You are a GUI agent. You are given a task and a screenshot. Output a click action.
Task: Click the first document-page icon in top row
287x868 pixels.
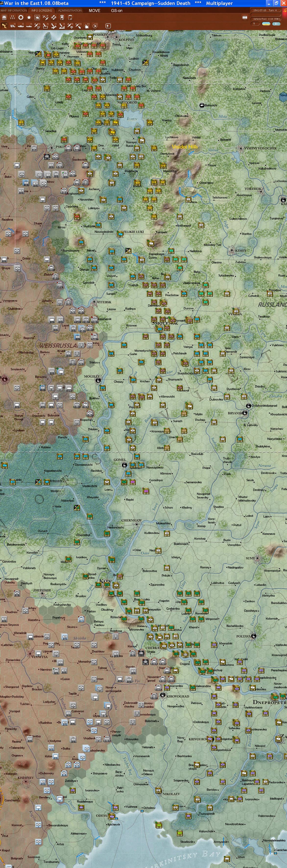pos(62,18)
